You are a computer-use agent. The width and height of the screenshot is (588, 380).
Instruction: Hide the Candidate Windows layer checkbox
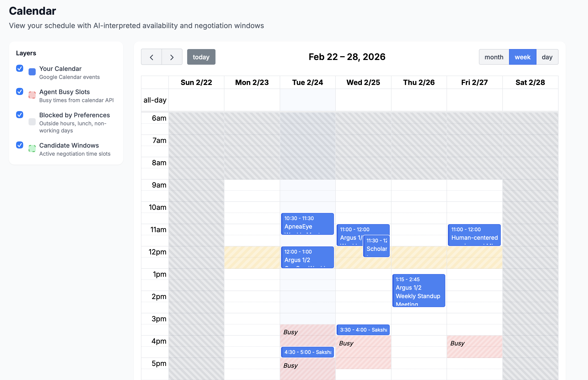click(20, 145)
